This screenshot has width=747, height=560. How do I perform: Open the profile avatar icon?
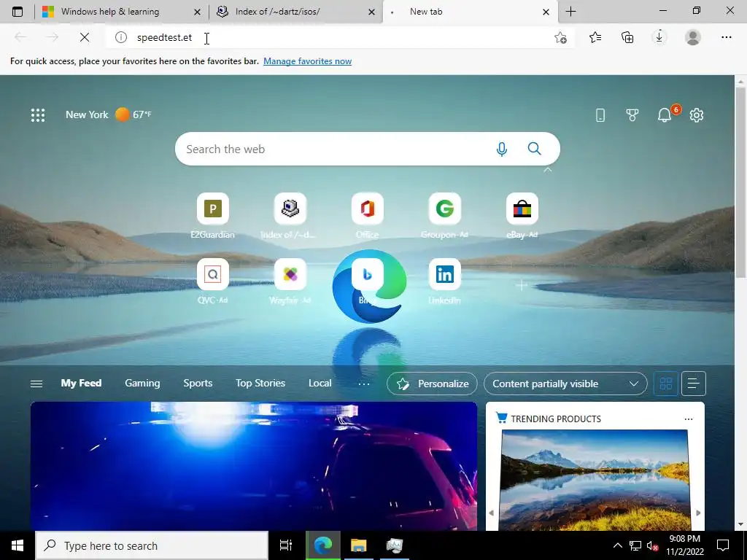coord(693,37)
